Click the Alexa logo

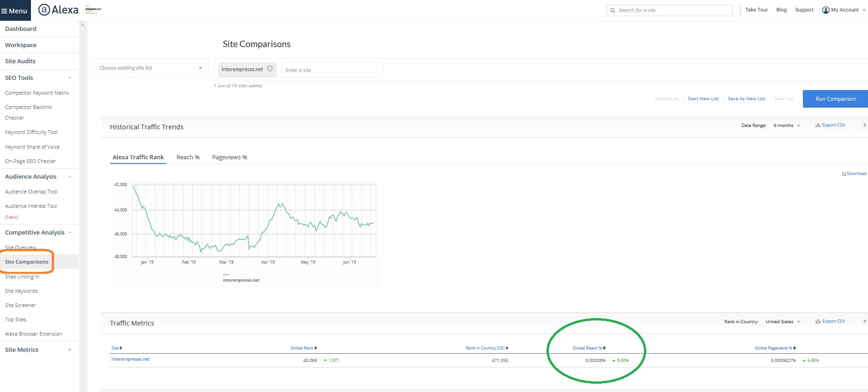click(x=58, y=10)
